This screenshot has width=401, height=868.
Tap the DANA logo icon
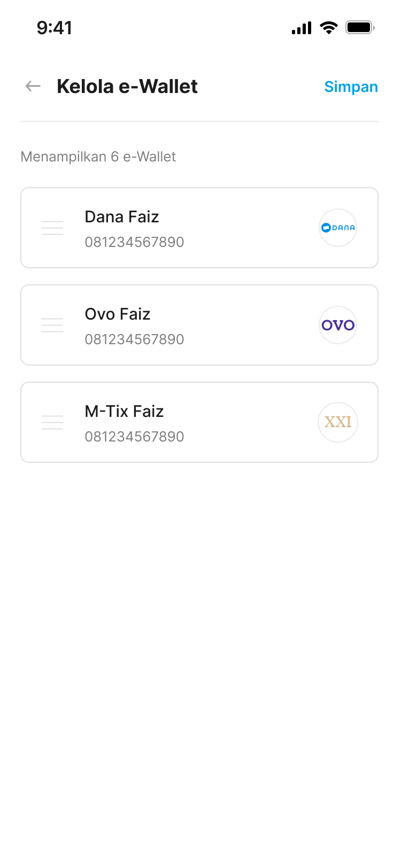coord(338,228)
